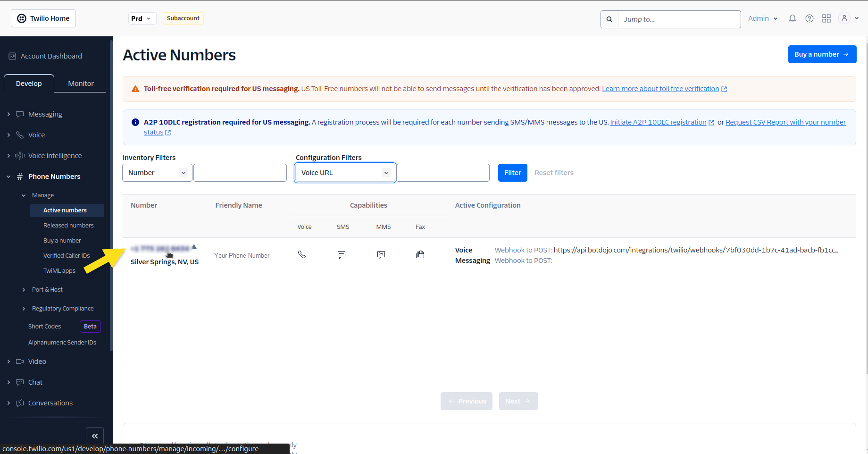Focus the Jump to search field
This screenshot has width=868, height=454.
pyautogui.click(x=679, y=19)
